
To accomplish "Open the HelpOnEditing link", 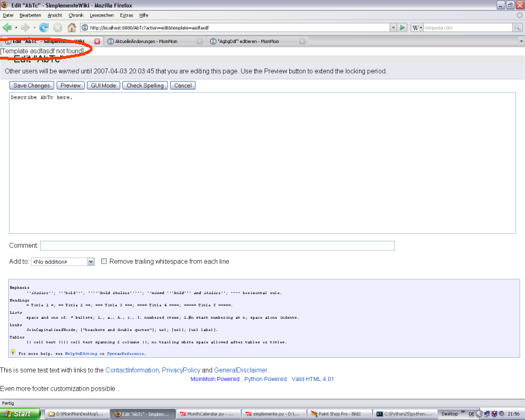I will point(78,353).
